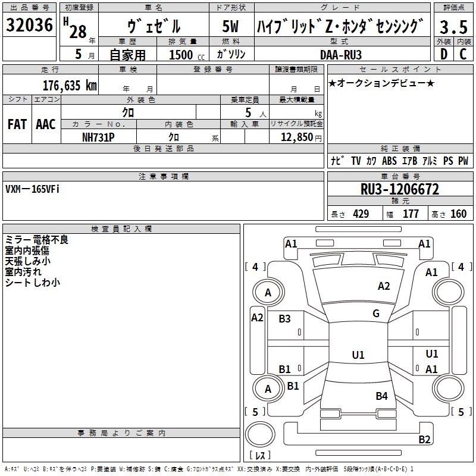Click width value 177
The width and height of the screenshot is (476, 476).
411,214
